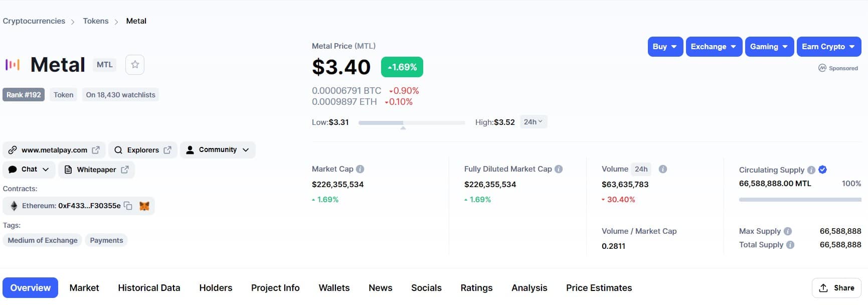Screen dimensions: 868x305
Task: Open the Ratings tab
Action: (476, 288)
